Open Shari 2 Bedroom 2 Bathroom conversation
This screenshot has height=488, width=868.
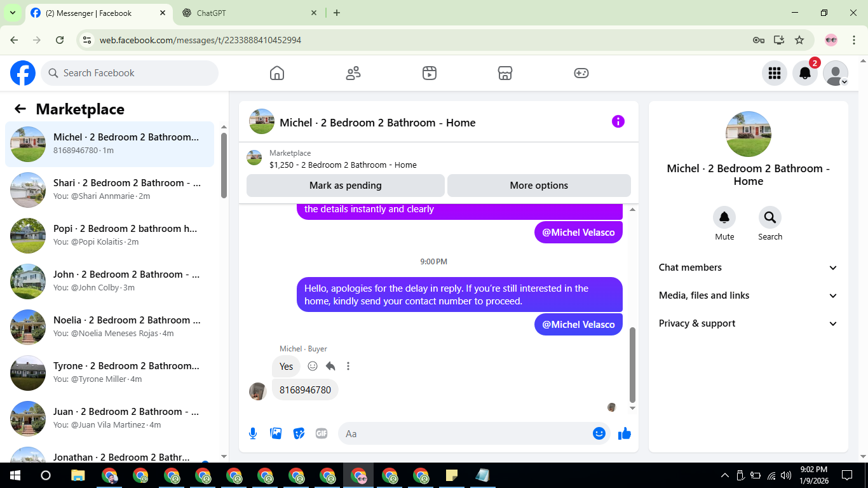pos(109,190)
